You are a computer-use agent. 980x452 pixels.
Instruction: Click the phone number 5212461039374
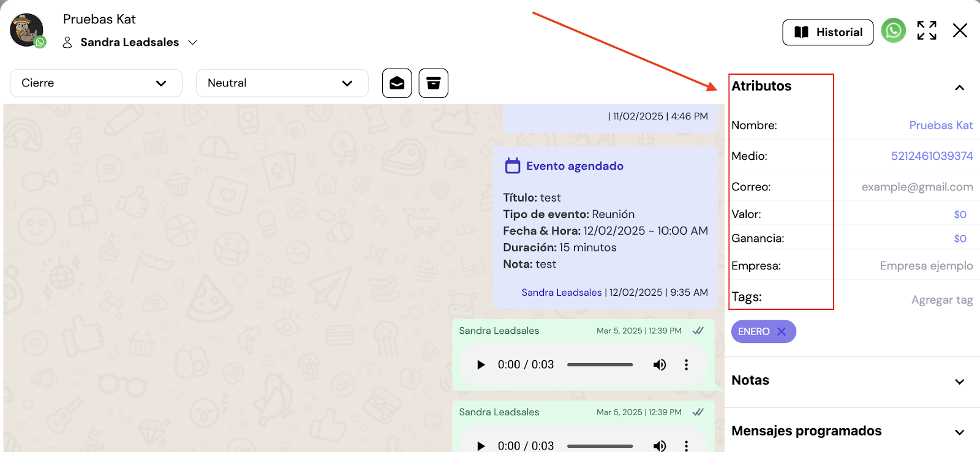932,156
